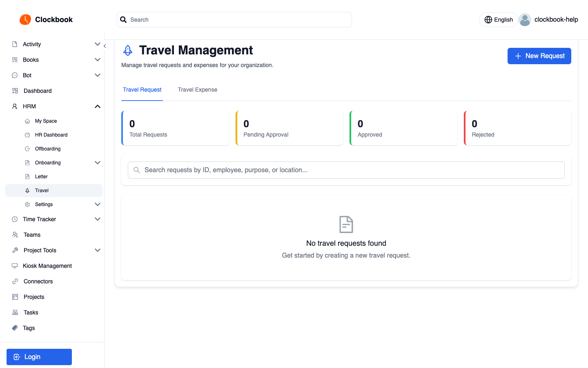Click the Bot chat bubble icon
This screenshot has height=368, width=588.
coord(15,75)
